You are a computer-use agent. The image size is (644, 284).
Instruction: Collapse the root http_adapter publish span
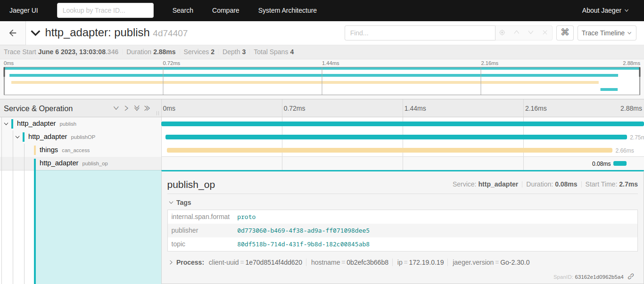pyautogui.click(x=6, y=123)
